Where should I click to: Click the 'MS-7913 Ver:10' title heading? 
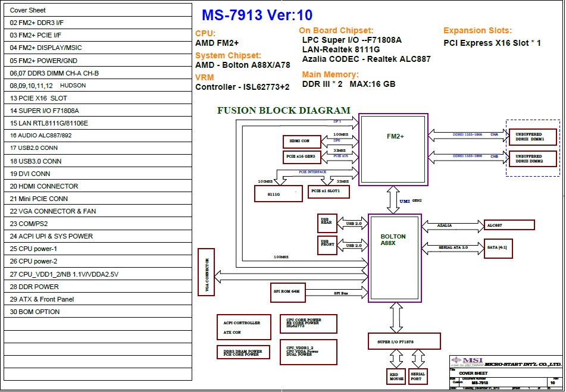(x=257, y=15)
